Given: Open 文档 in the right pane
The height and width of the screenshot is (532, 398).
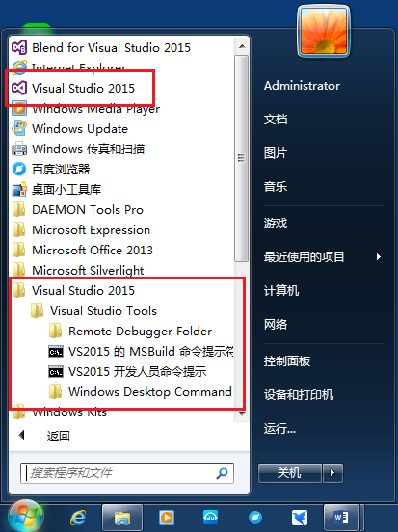Looking at the screenshot, I should point(276,120).
